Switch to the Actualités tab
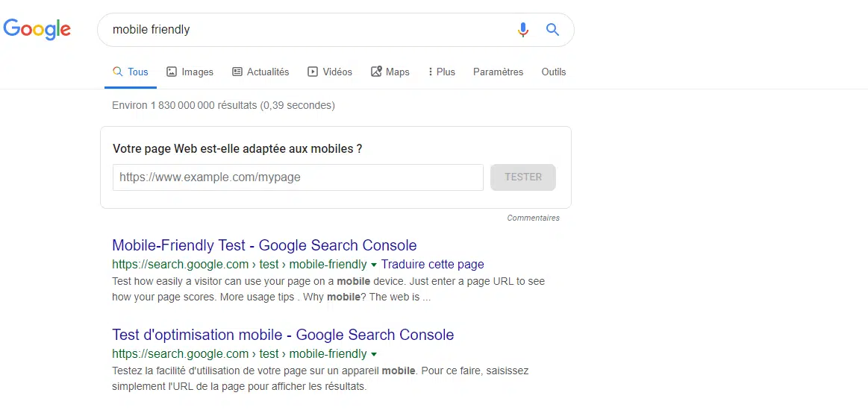This screenshot has height=416, width=868. pyautogui.click(x=260, y=72)
